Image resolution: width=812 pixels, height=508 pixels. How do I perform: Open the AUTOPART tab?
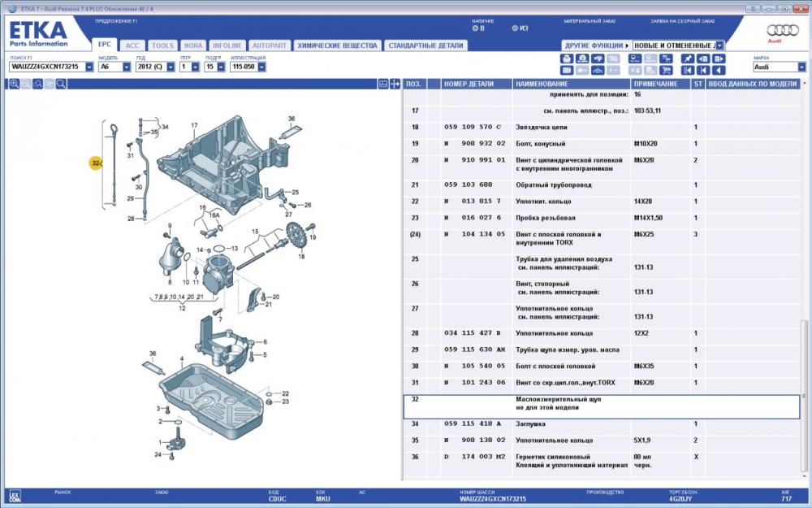(270, 46)
